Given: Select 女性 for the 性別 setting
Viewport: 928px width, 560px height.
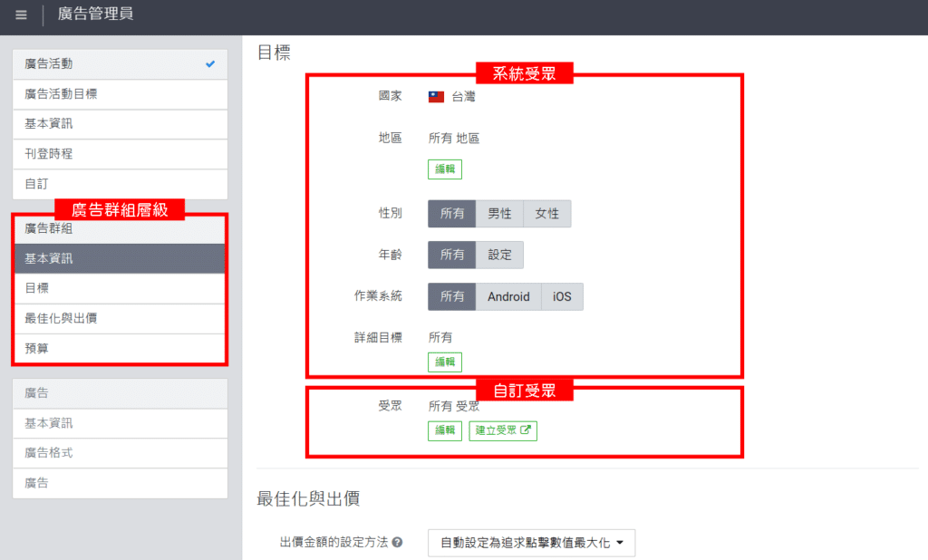Looking at the screenshot, I should tap(546, 213).
